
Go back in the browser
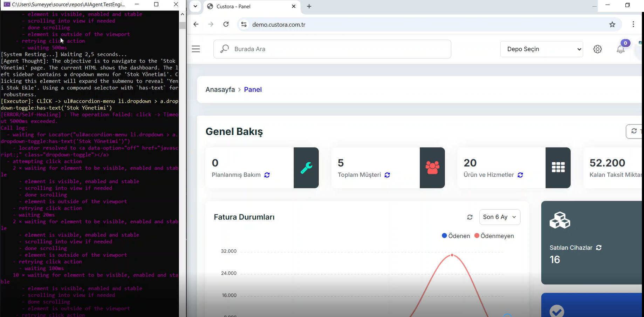[196, 24]
